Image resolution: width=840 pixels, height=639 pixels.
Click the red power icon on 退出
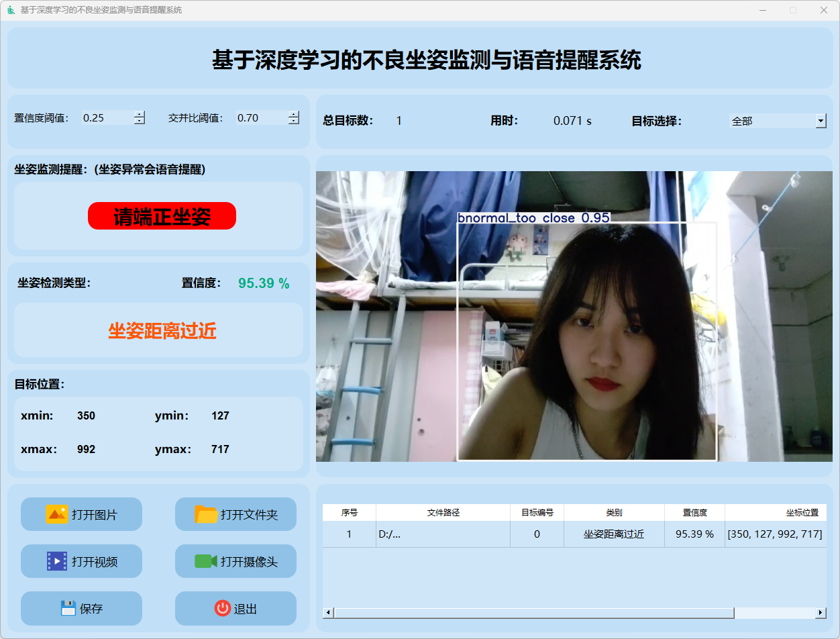point(222,608)
